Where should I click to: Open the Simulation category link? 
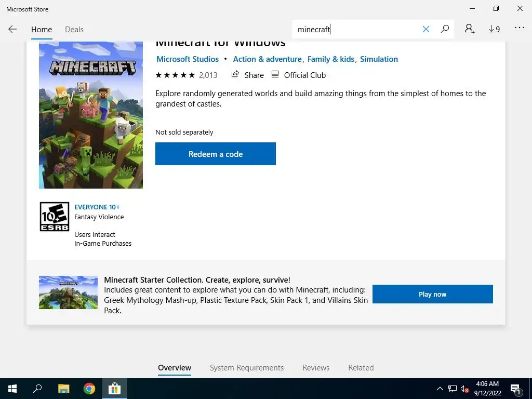(379, 59)
